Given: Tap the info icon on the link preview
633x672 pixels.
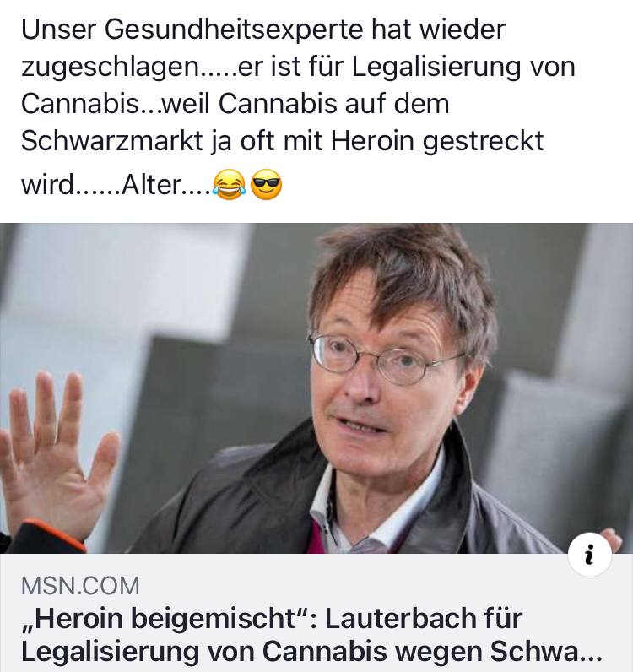Looking at the screenshot, I should (590, 555).
